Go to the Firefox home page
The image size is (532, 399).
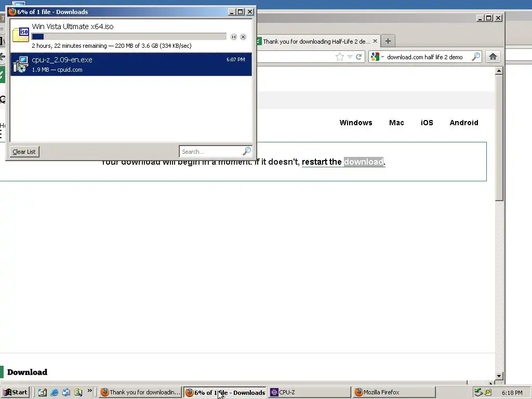pos(493,57)
